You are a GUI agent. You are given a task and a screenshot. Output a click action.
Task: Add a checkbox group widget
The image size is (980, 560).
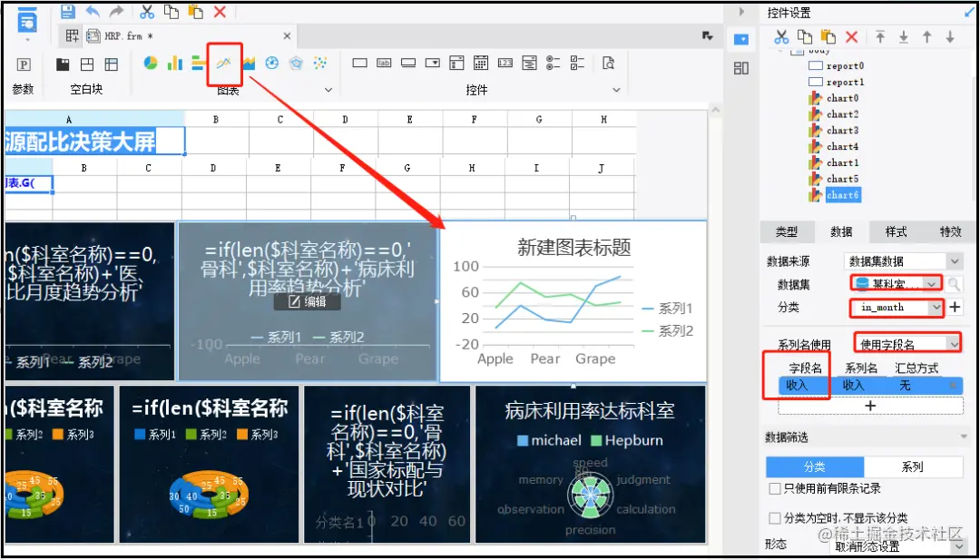click(x=577, y=63)
